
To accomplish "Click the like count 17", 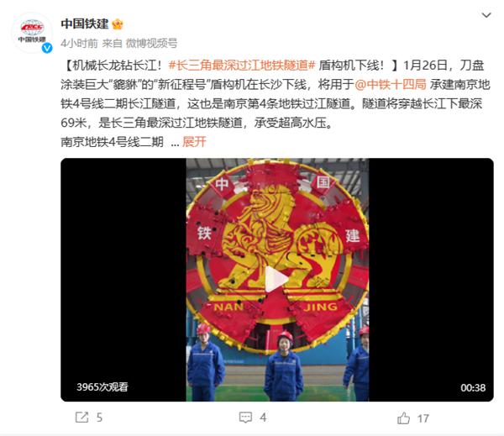I will coord(423,418).
